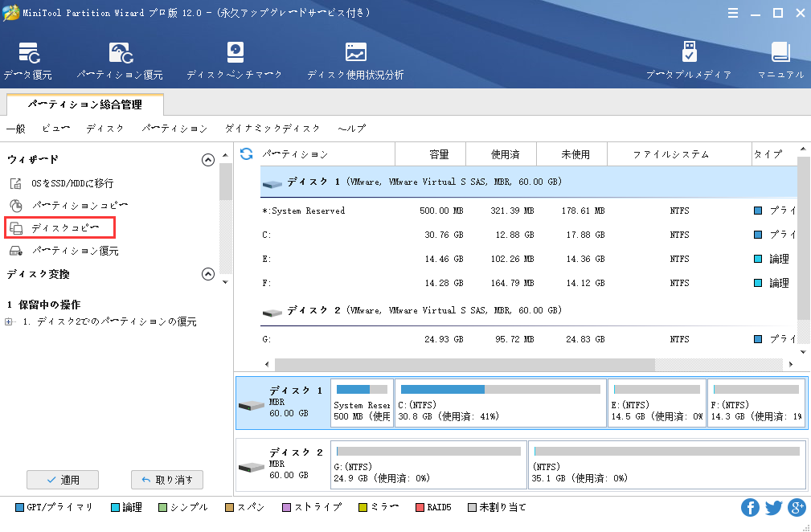Click sidebar scroll down arrow

point(226,282)
